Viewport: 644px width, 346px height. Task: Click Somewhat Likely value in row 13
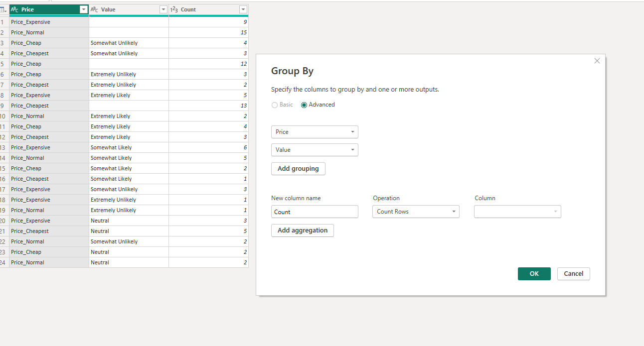[129, 147]
